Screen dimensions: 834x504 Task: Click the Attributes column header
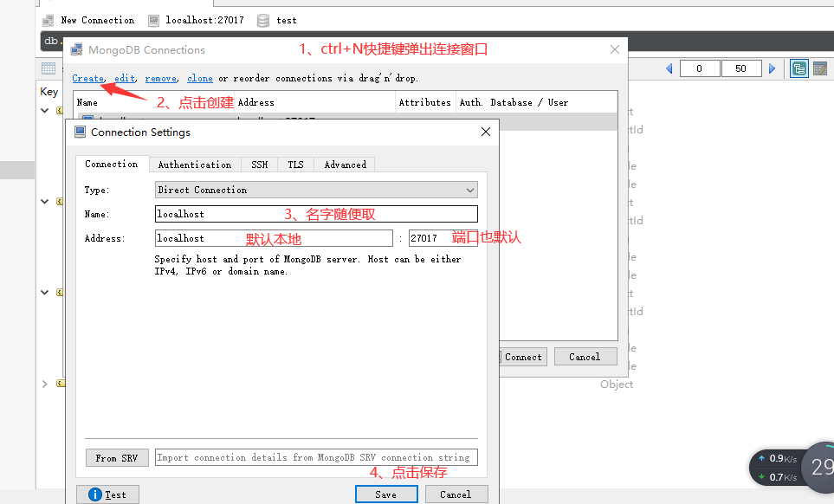click(x=424, y=102)
